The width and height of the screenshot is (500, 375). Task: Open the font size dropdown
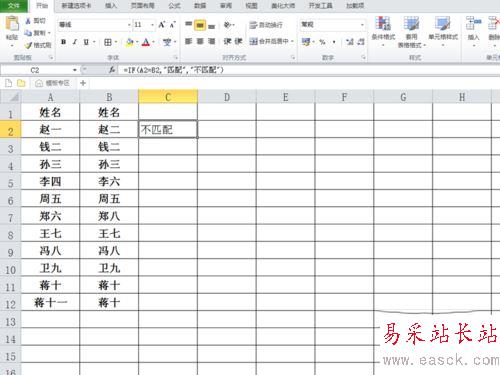coord(152,25)
